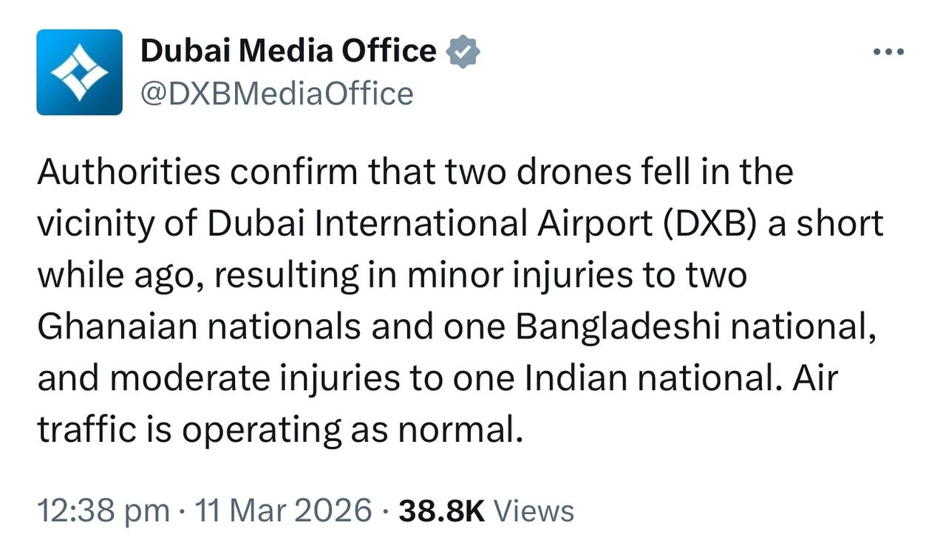Click the blue verified badge
This screenshot has height=560, width=946.
[x=464, y=52]
